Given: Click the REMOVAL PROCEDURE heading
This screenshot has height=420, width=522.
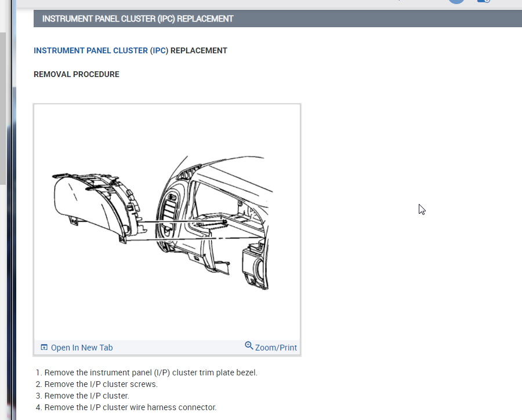Looking at the screenshot, I should [x=76, y=74].
